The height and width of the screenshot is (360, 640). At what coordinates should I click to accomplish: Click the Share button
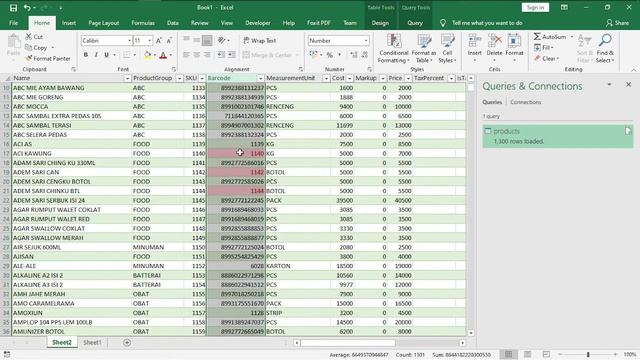617,23
